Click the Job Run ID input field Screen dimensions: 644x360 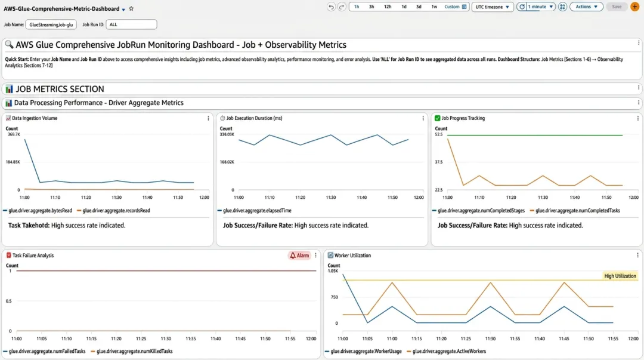click(131, 24)
